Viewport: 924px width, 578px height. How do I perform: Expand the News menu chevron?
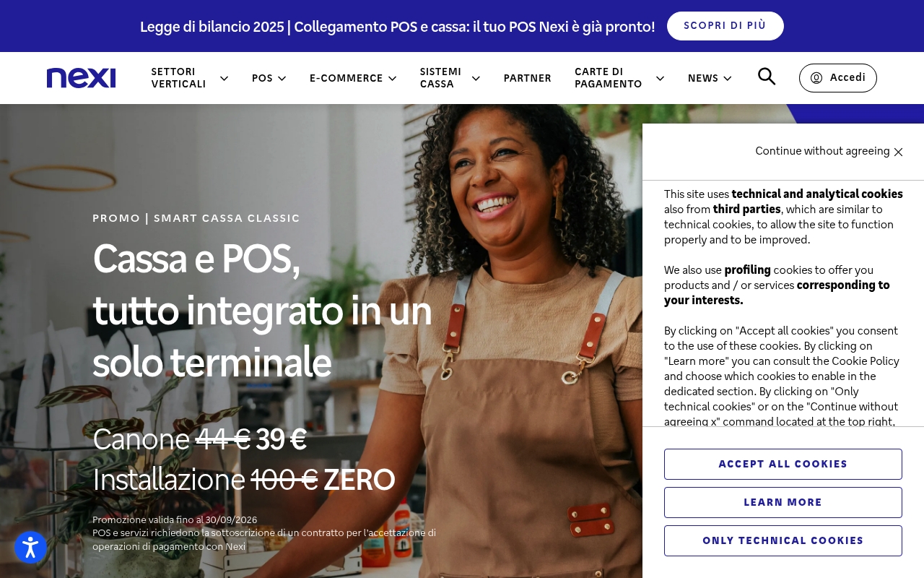(x=728, y=78)
